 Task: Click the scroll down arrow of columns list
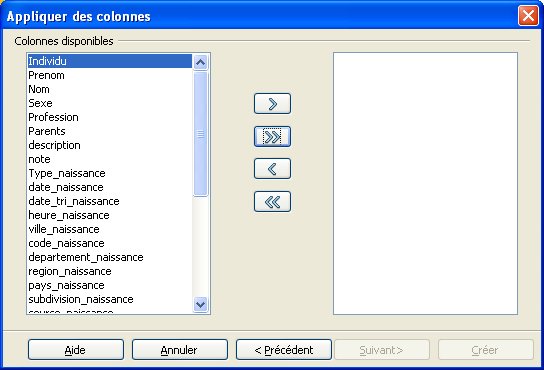(x=201, y=304)
